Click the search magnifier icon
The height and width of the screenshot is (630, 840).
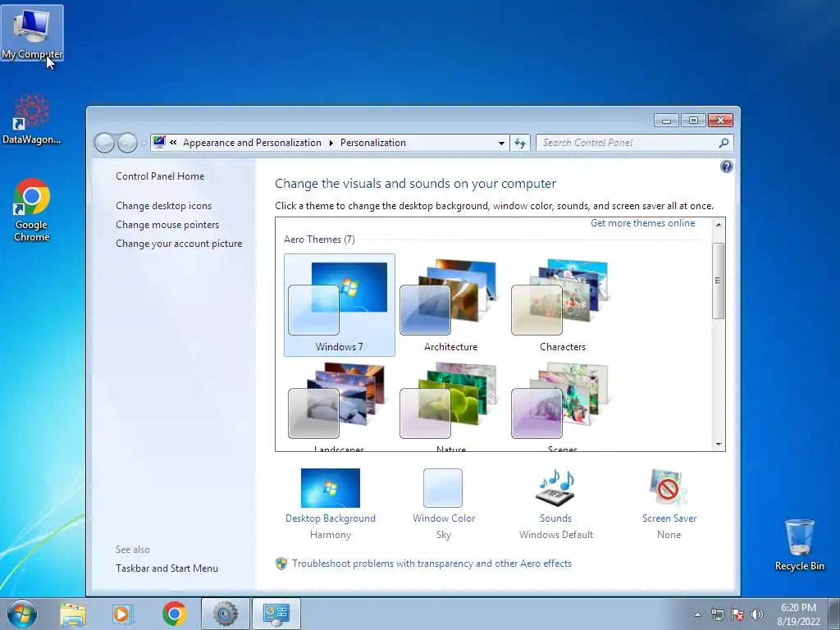click(724, 143)
